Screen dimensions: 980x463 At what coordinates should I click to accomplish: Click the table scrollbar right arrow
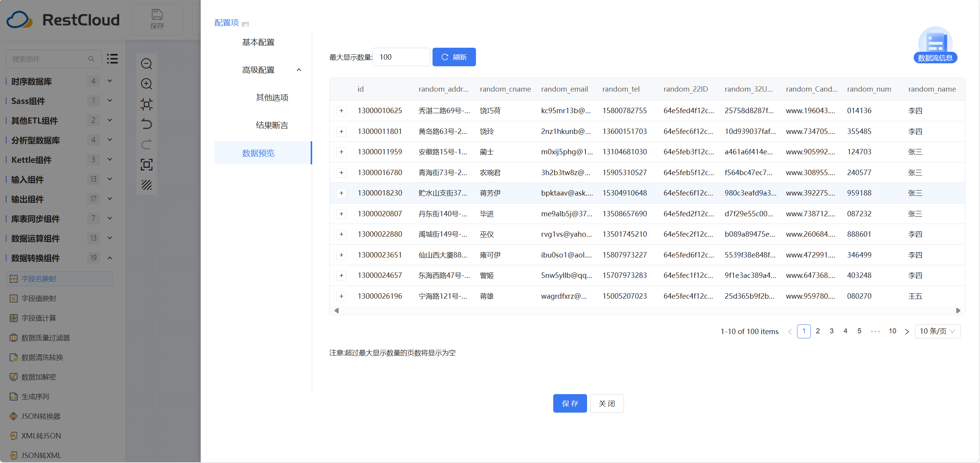tap(958, 311)
